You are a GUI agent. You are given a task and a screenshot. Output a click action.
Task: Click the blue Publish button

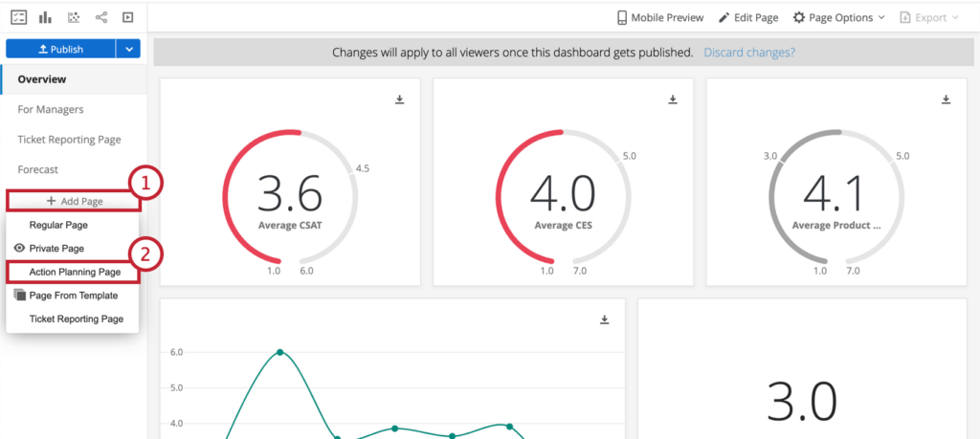pyautogui.click(x=60, y=49)
